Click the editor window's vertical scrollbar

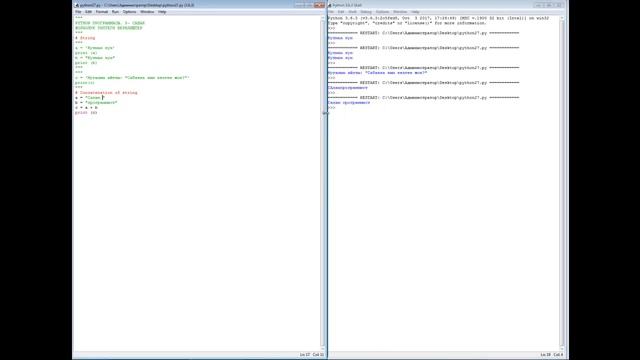coord(323,183)
